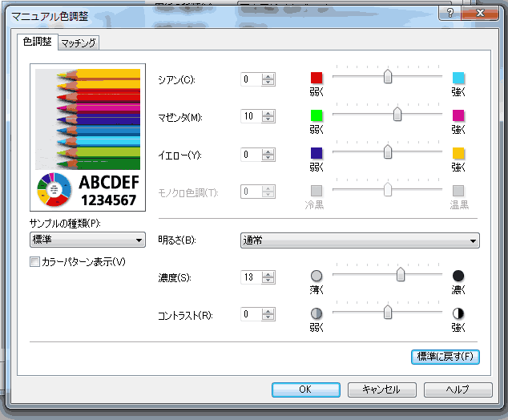
Task: Click the question mark help icon in title bar
Action: [450, 13]
